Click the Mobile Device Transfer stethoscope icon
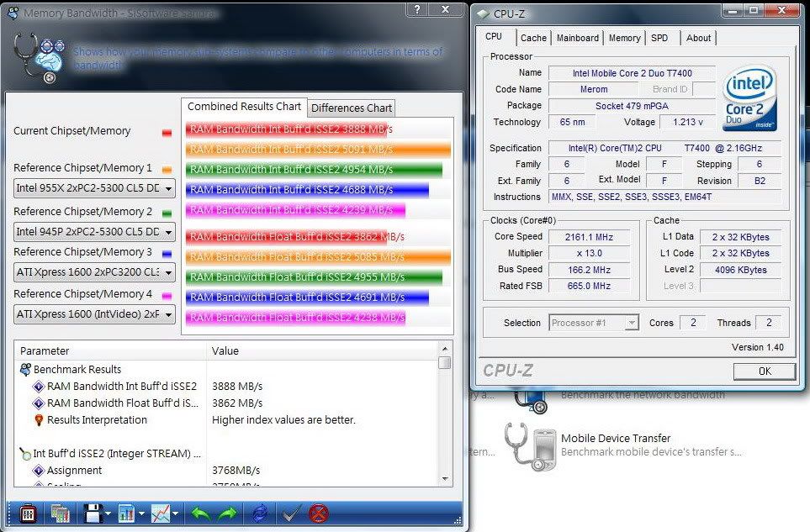This screenshot has height=532, width=810. point(531,447)
